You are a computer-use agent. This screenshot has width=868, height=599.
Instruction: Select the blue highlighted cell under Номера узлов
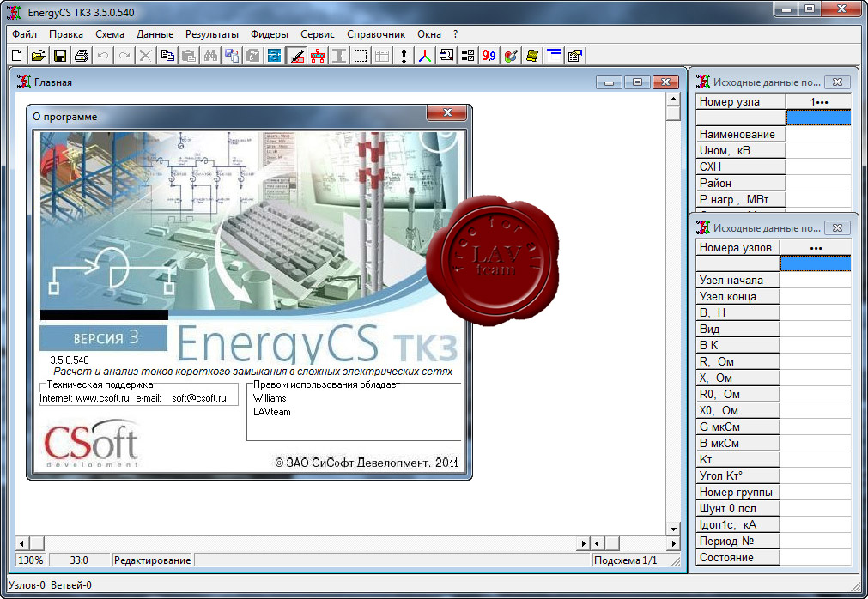coord(816,263)
